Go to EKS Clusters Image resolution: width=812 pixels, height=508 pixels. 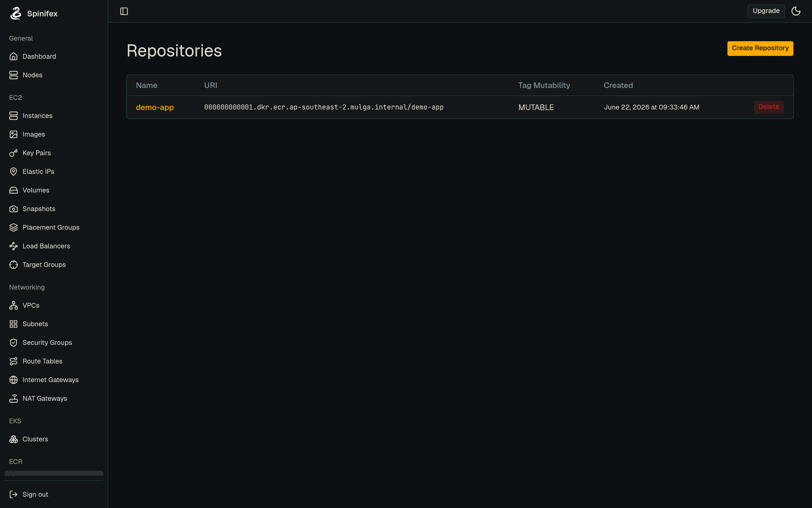pos(54,439)
